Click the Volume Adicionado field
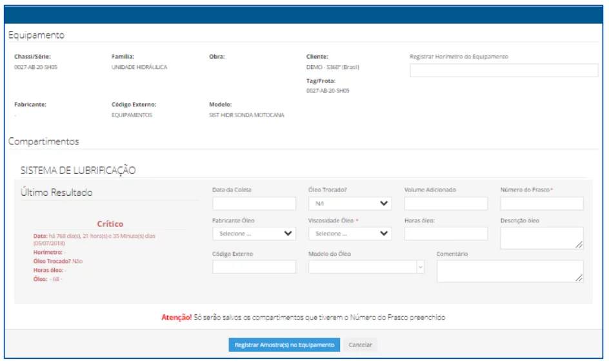This screenshot has width=609, height=364. (446, 204)
